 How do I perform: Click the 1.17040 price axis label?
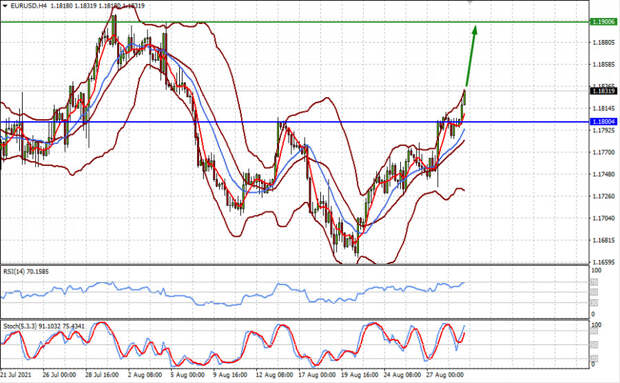coord(604,218)
